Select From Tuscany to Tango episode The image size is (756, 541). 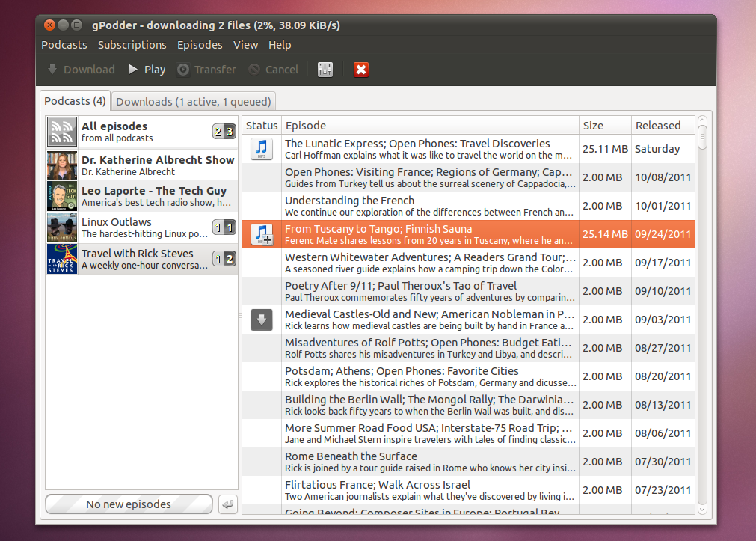point(468,234)
